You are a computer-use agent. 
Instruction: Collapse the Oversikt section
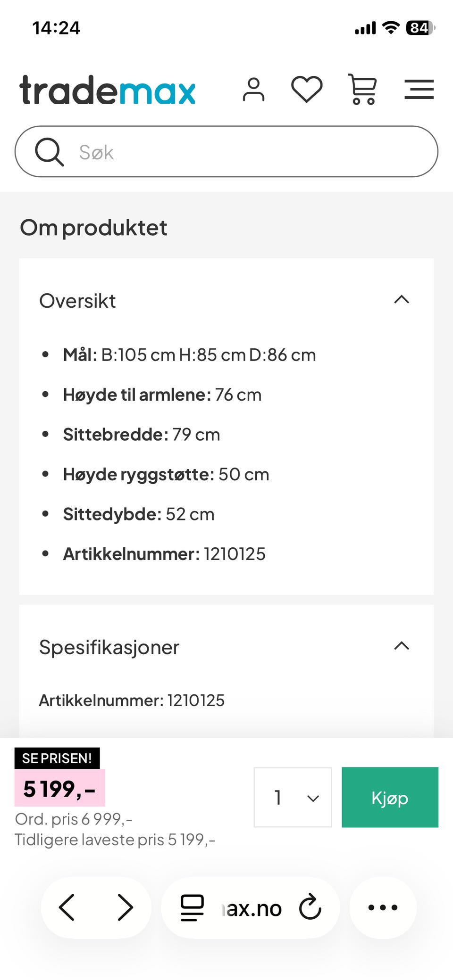(401, 300)
